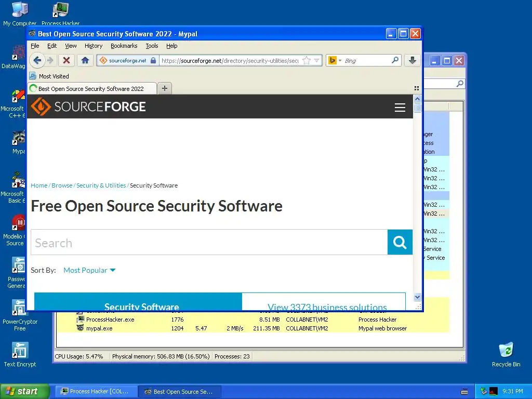Click page scrollbar up arrow

(x=417, y=99)
